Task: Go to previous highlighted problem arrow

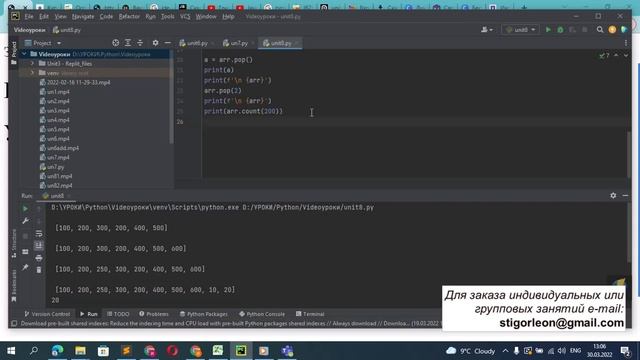Action: [x=616, y=55]
